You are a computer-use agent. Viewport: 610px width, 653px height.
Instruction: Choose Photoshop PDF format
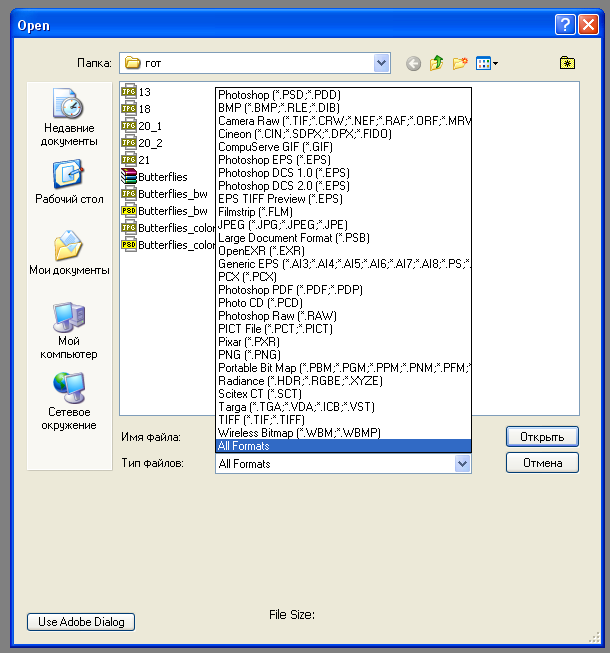[344, 290]
